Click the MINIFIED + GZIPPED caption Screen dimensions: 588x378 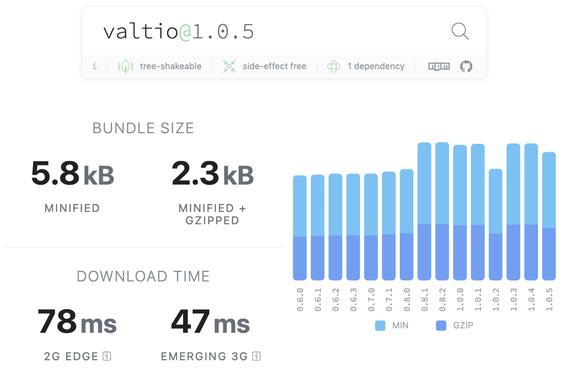click(x=213, y=214)
